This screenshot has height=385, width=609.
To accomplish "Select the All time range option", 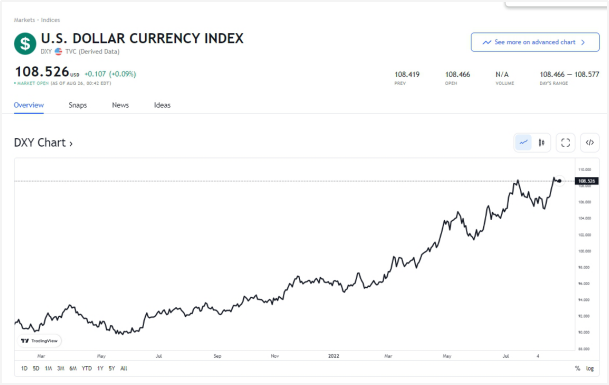I will (x=124, y=368).
